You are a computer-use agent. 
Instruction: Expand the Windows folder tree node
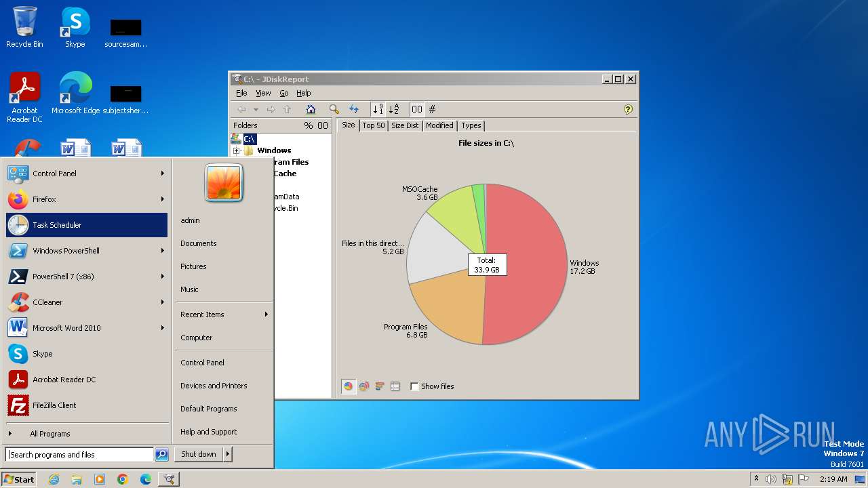pos(236,150)
